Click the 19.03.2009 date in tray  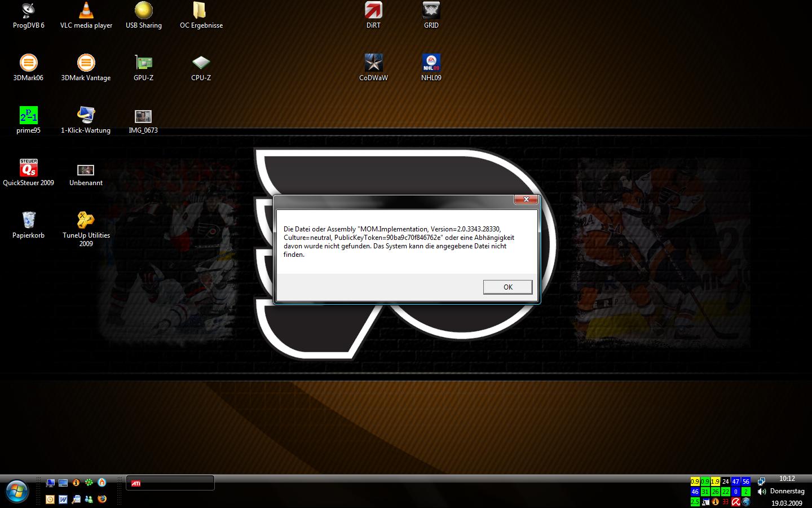click(787, 503)
